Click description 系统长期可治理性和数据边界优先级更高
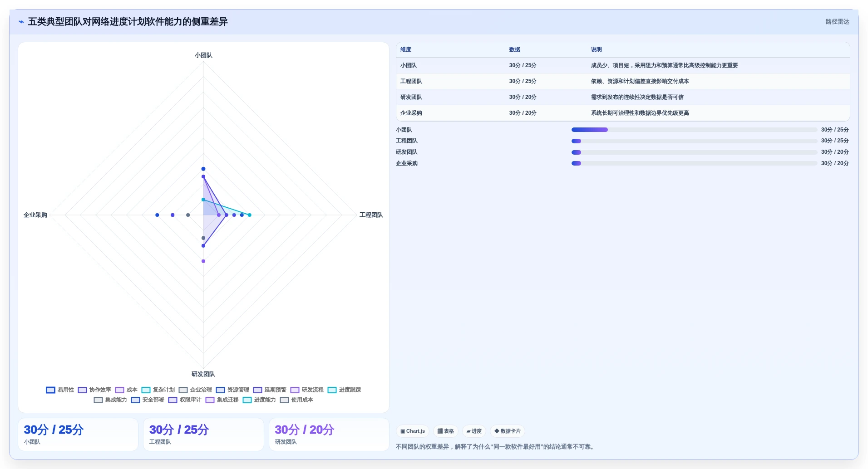The width and height of the screenshot is (868, 469). click(640, 113)
